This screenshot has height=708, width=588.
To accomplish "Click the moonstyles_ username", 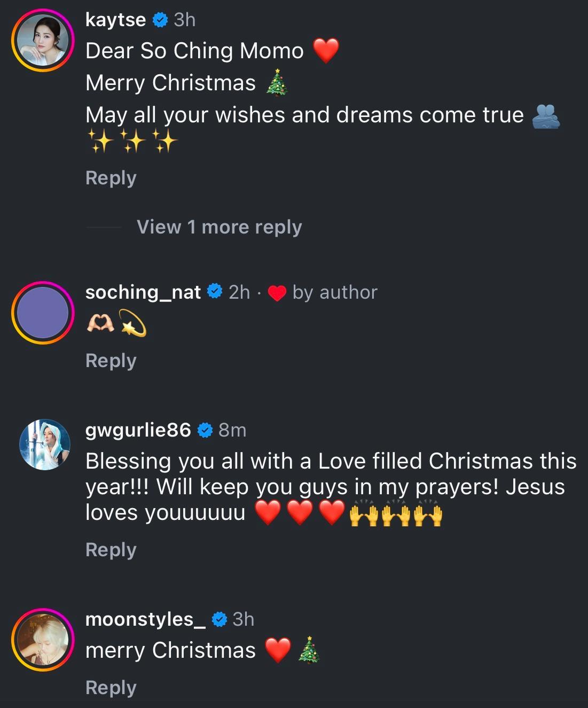I will (145, 619).
